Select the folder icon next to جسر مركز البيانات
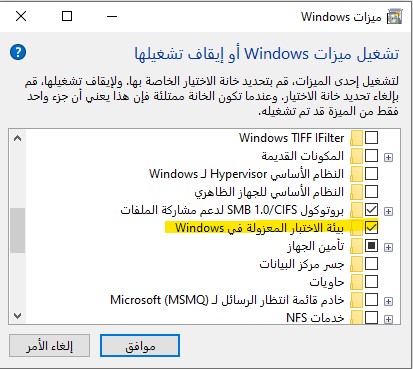The height and width of the screenshot is (369, 413). (356, 264)
